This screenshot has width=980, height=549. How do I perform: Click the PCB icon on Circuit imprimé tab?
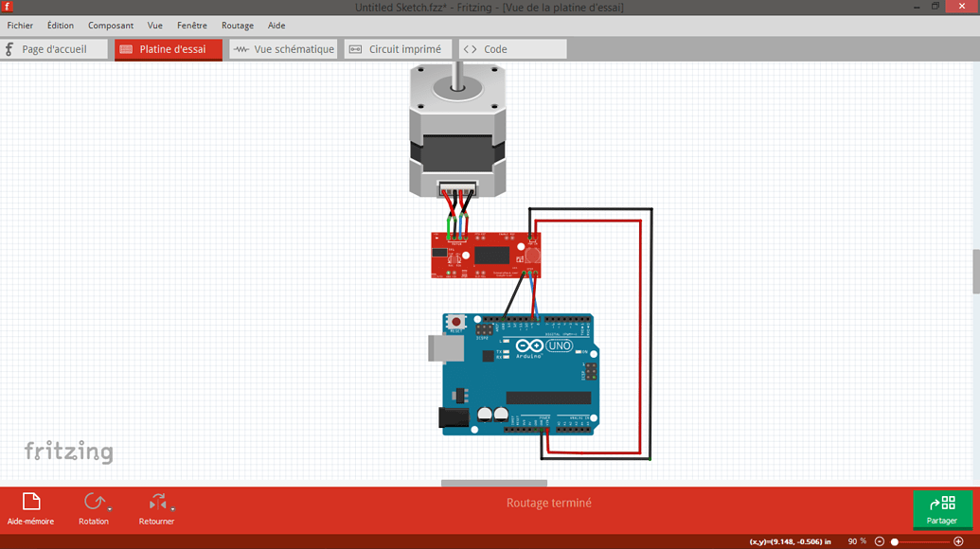(x=355, y=49)
